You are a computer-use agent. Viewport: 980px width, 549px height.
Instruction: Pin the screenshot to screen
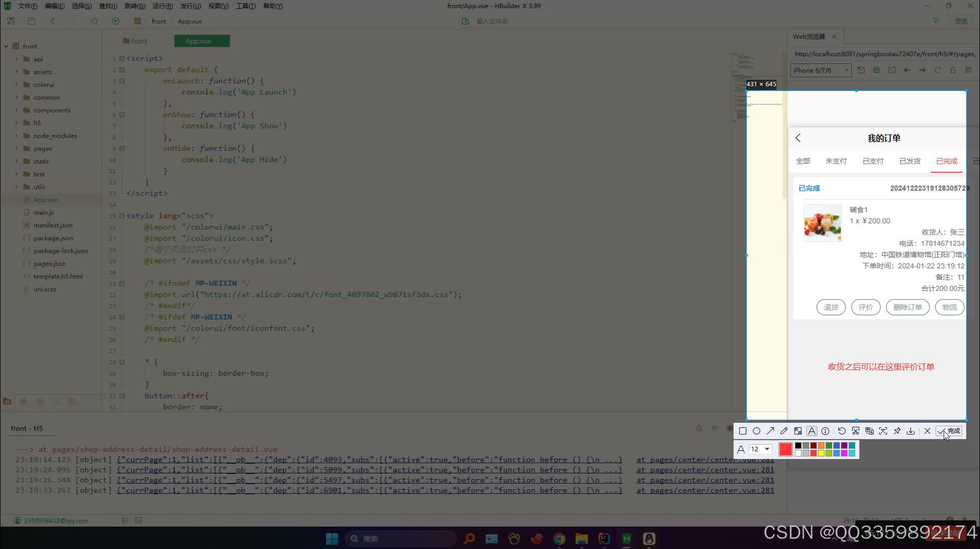tap(897, 431)
